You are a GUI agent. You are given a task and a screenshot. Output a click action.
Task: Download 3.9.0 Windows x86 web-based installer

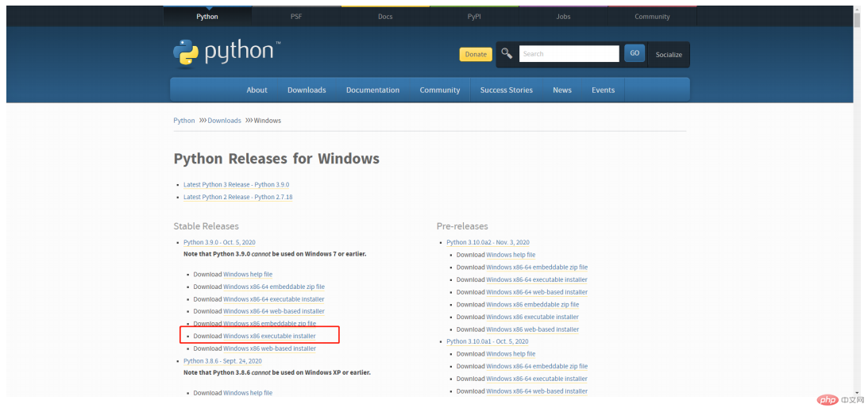[269, 348]
